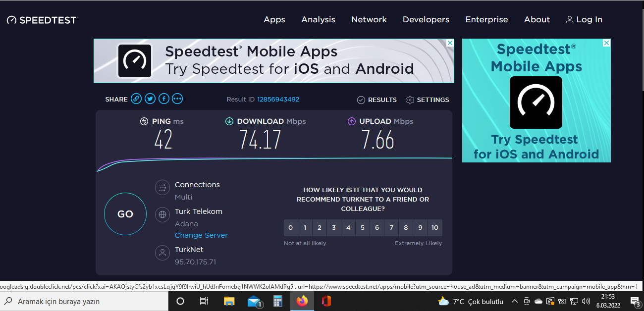The width and height of the screenshot is (644, 311).
Task: Rate recommendation score 6
Action: 377,228
